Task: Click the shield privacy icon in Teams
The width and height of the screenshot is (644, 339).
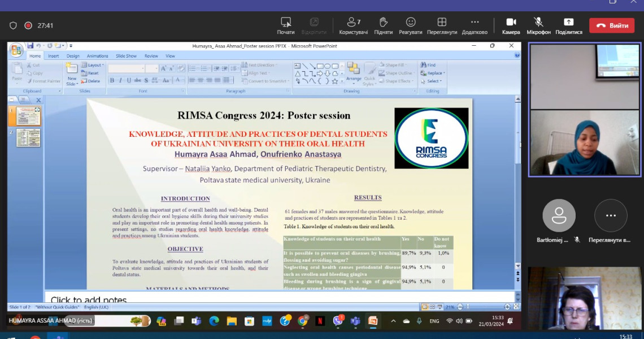Action: coord(13,25)
